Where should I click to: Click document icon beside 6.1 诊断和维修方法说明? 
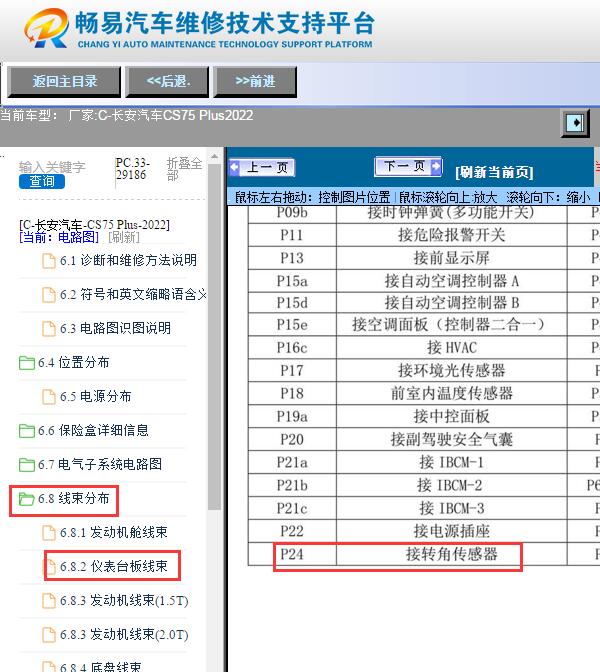point(49,261)
